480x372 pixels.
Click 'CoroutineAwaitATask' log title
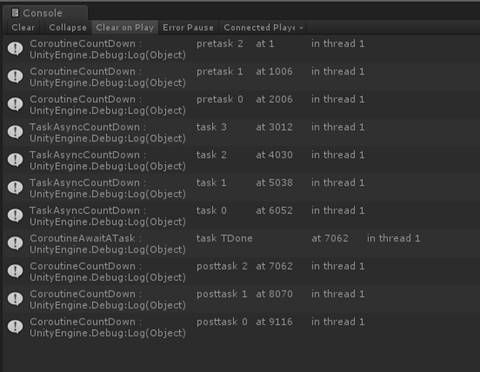coord(82,238)
